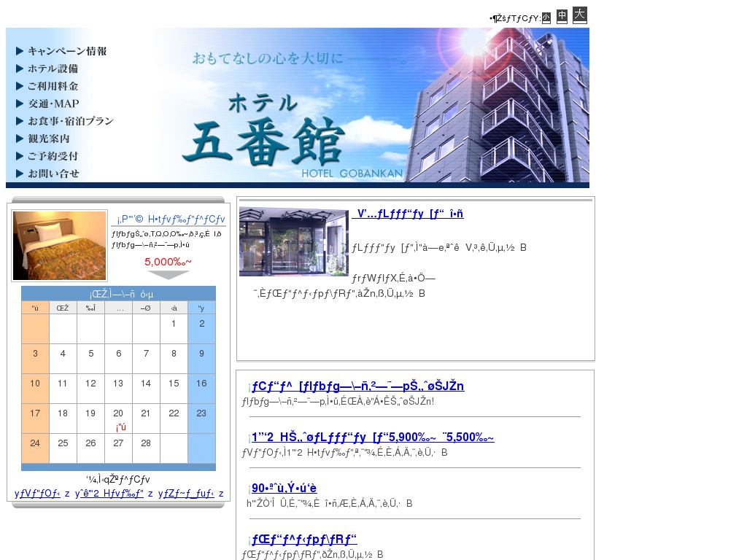Select the large 大 font size icon
This screenshot has width=747, height=560.
[579, 15]
